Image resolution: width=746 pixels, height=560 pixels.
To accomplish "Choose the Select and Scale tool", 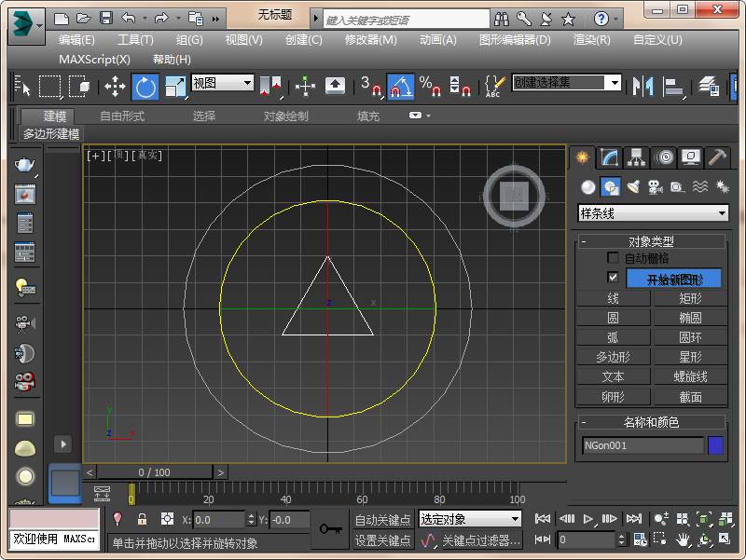I will (x=175, y=87).
